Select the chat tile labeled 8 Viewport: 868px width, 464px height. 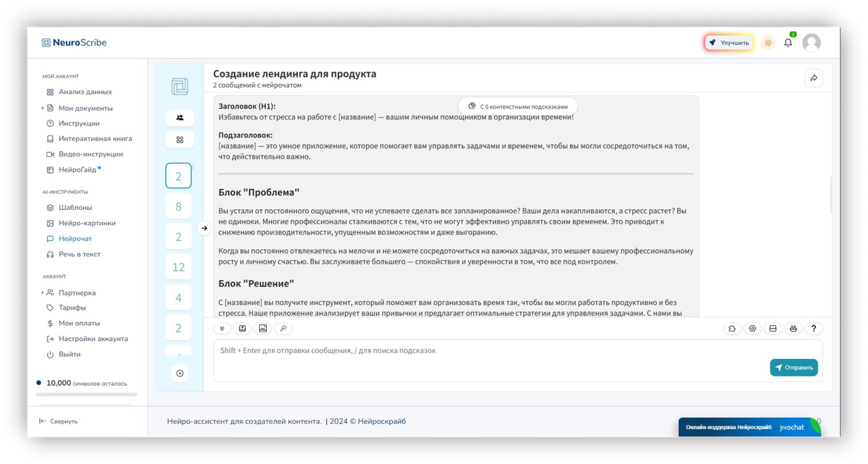pos(179,206)
